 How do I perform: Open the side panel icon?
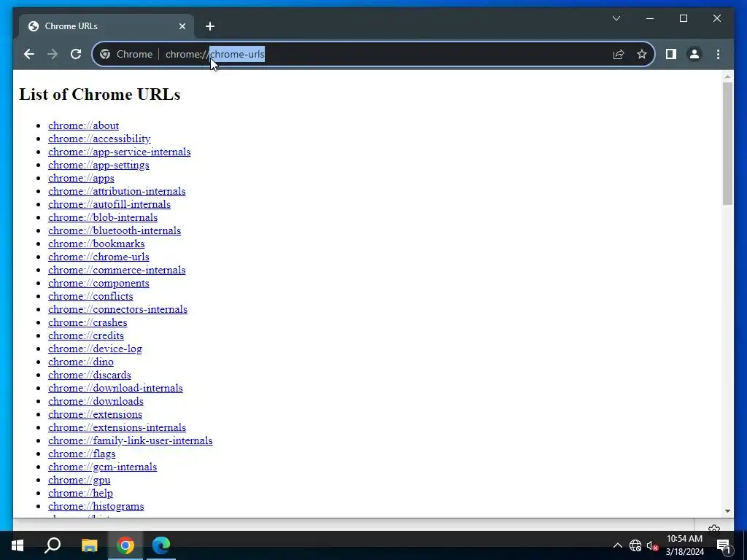[671, 54]
